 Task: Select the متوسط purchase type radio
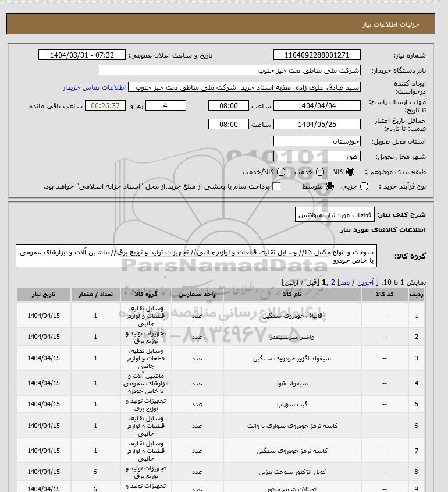coord(330,187)
